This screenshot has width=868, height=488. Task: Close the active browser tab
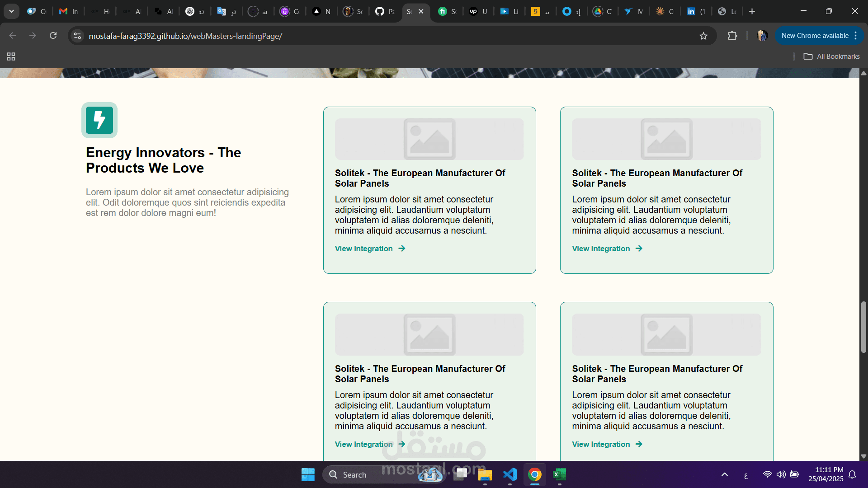421,11
